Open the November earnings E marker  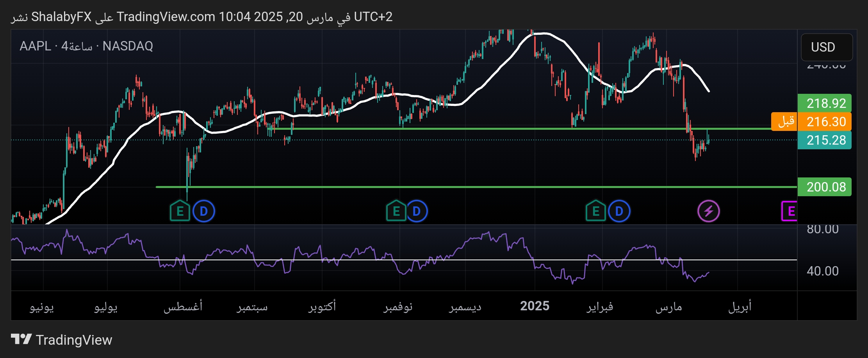point(396,211)
